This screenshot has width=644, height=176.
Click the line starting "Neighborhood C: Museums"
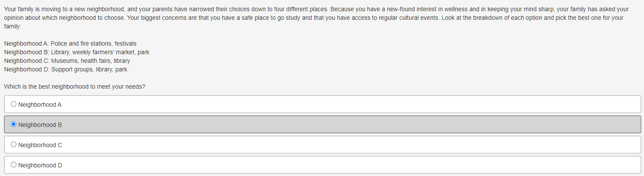(67, 61)
